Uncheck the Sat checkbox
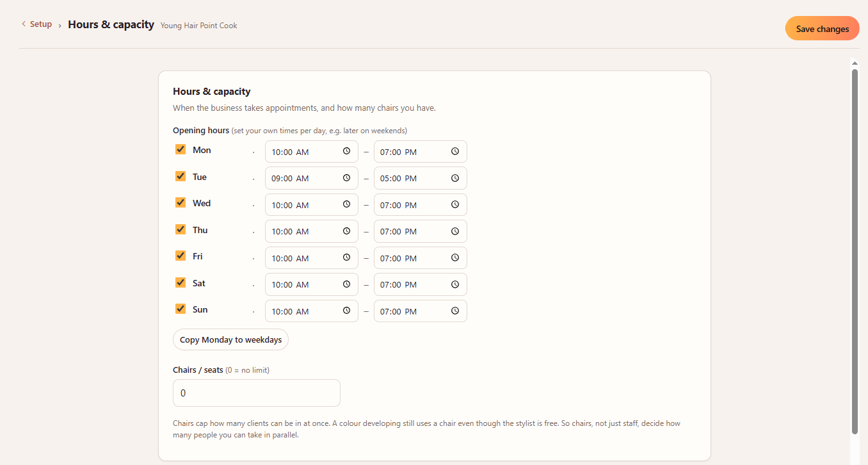Viewport: 868px width, 465px height. pyautogui.click(x=181, y=282)
